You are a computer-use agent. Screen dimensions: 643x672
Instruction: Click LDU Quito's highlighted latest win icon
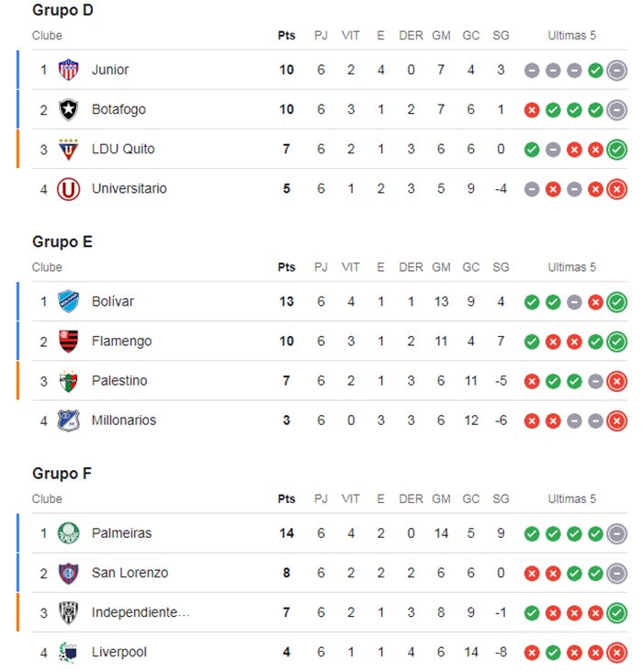(x=617, y=150)
